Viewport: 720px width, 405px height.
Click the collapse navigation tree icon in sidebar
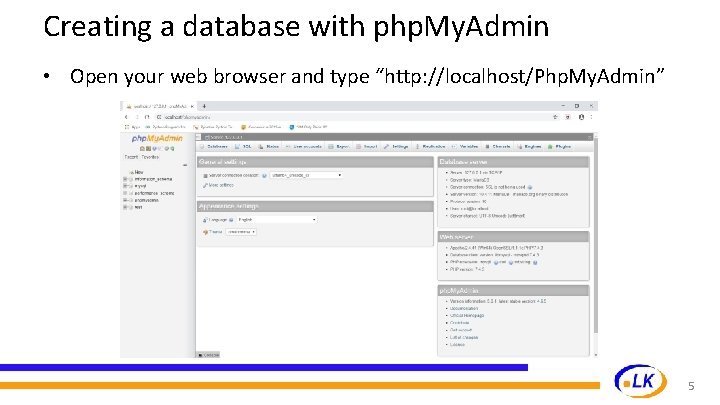pyautogui.click(x=185, y=165)
